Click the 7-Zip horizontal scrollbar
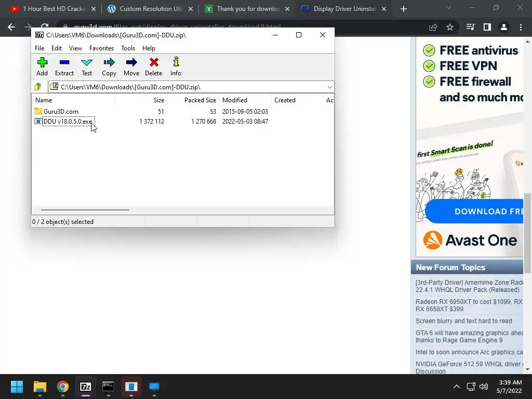The width and height of the screenshot is (532, 399). tap(85, 210)
